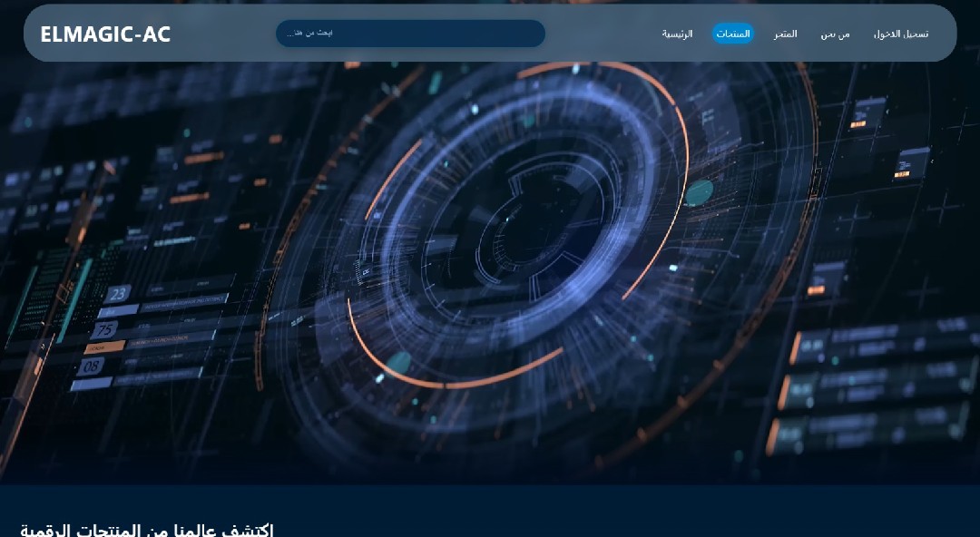Click the small glowing panel right of the ring
Viewport: 980px width, 537px height.
coord(827,277)
